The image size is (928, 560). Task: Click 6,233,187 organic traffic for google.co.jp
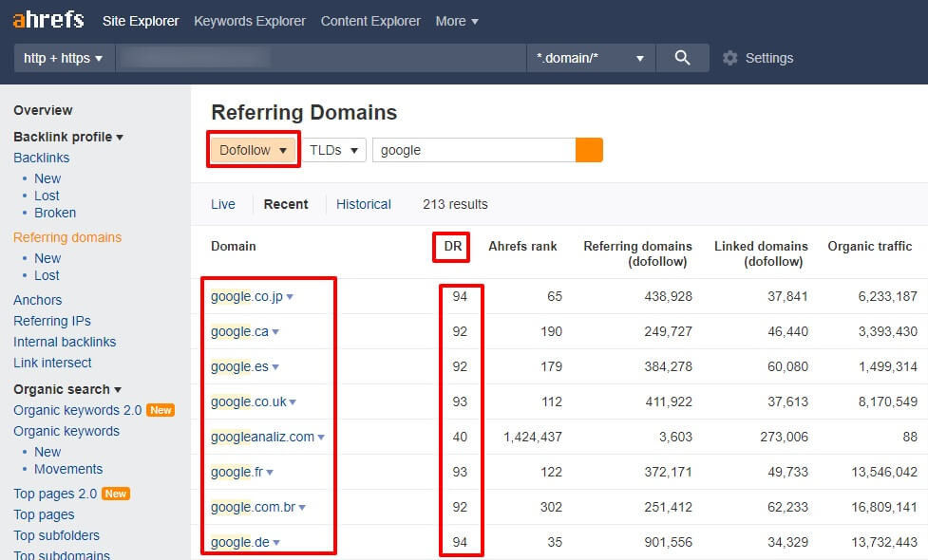click(888, 296)
